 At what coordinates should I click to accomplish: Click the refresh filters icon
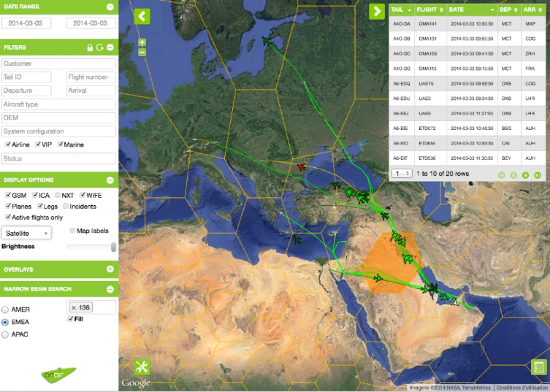tap(99, 48)
